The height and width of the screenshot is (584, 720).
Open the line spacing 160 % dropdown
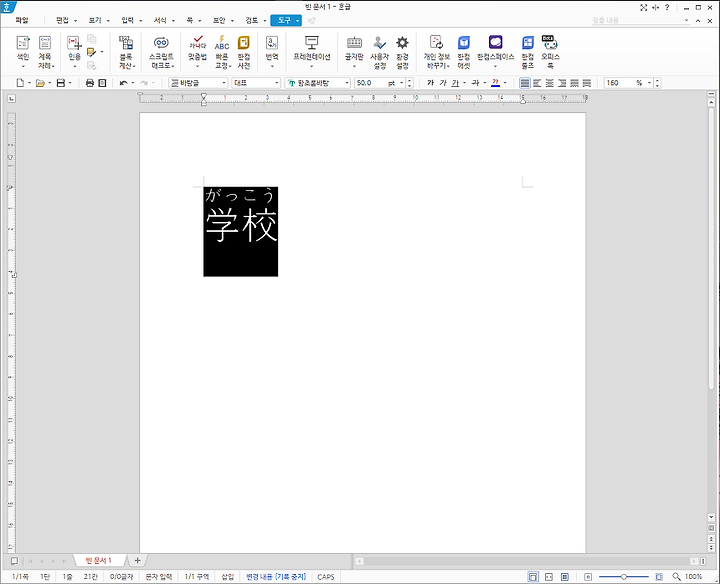[649, 83]
